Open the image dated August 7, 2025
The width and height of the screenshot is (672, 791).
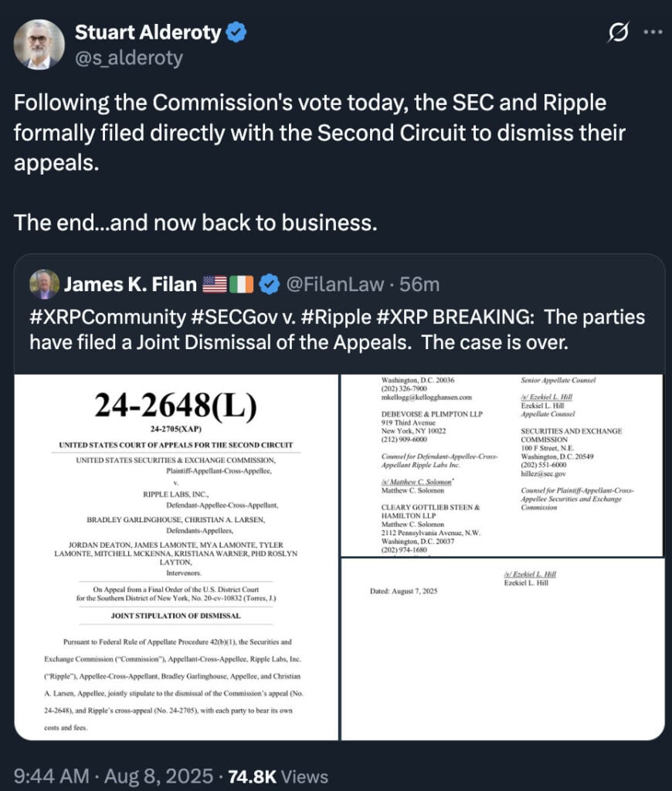point(501,649)
